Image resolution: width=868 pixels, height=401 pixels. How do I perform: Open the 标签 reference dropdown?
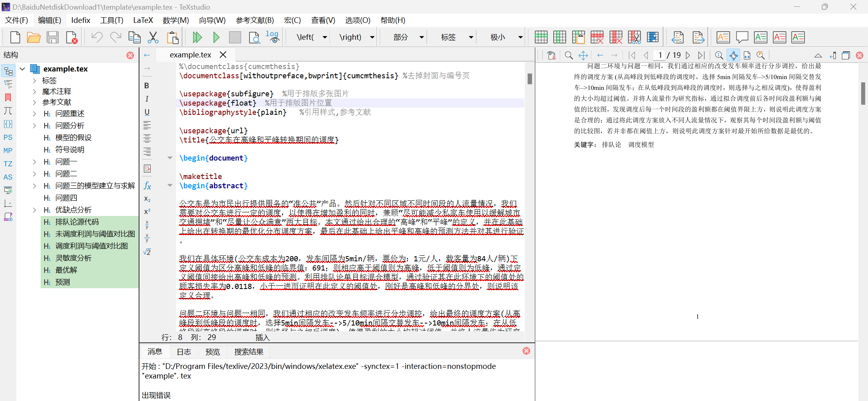[471, 37]
